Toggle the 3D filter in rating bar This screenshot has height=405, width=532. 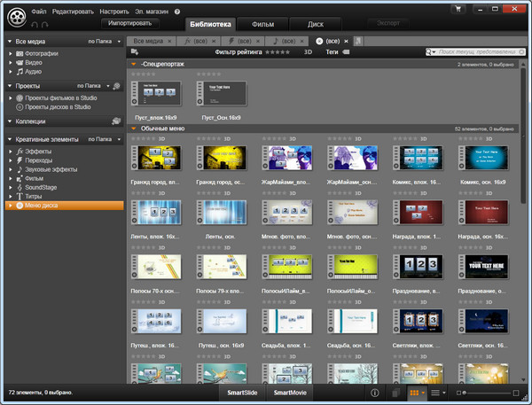point(309,52)
